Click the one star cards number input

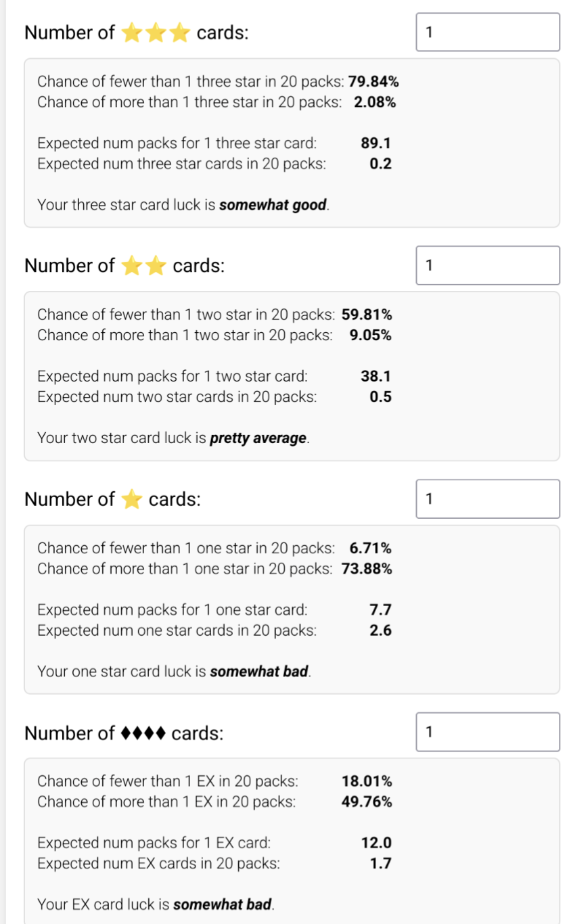pos(488,499)
